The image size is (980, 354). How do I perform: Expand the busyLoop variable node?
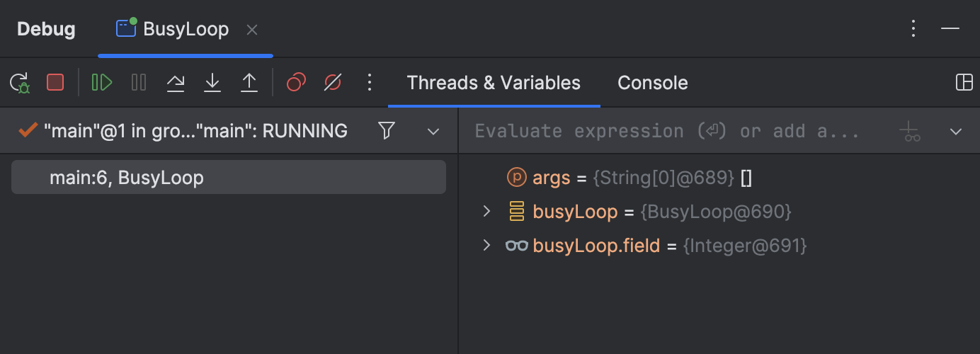(486, 211)
